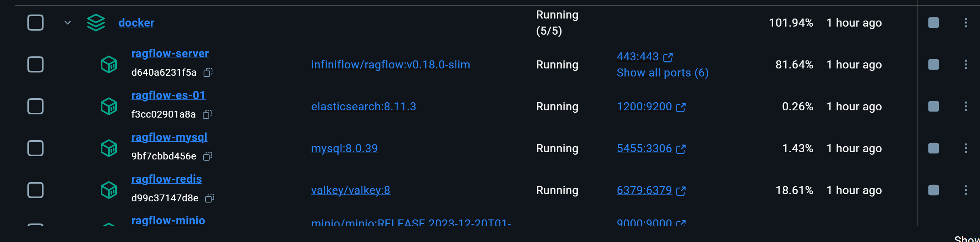Tick the ragflow-server checkbox
The image size is (980, 242).
(35, 64)
